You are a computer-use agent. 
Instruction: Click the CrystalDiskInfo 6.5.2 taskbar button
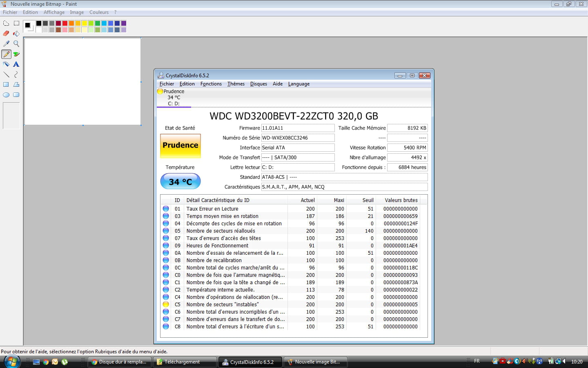250,362
